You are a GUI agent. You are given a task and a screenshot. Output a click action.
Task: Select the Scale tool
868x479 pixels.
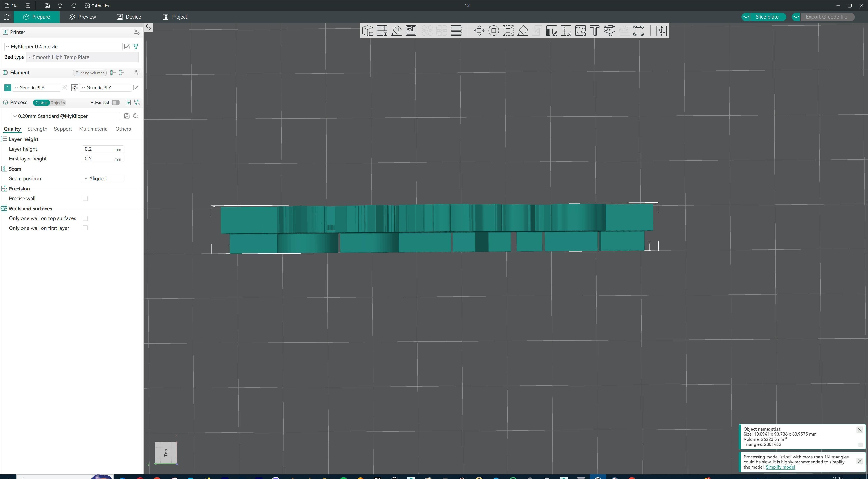(508, 31)
